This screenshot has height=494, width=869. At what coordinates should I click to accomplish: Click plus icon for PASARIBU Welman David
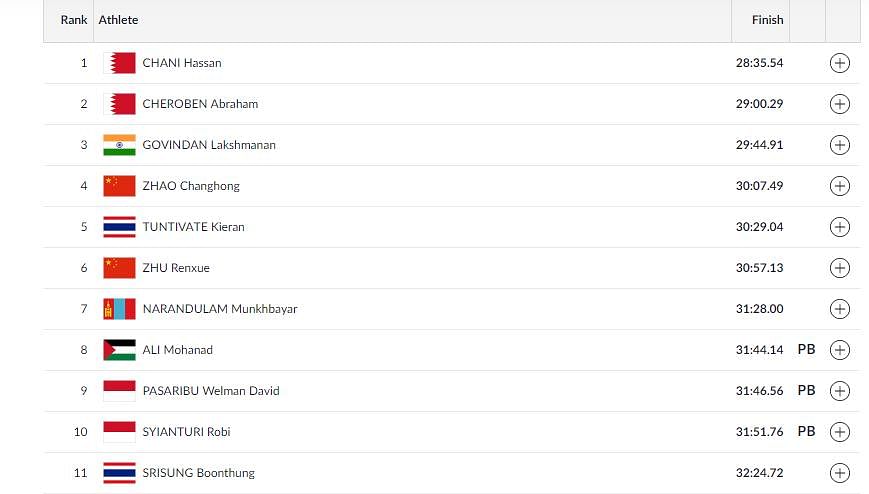coord(840,391)
